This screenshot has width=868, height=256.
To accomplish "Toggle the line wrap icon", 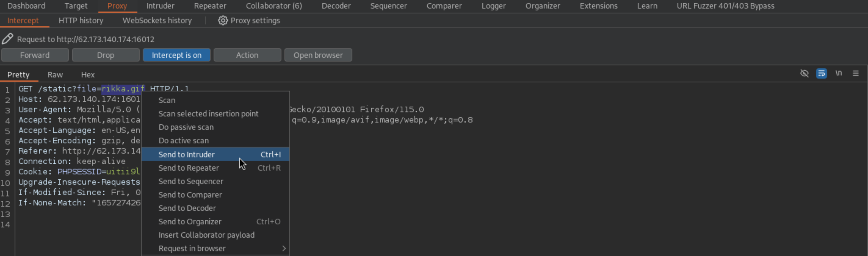I will pyautogui.click(x=821, y=73).
